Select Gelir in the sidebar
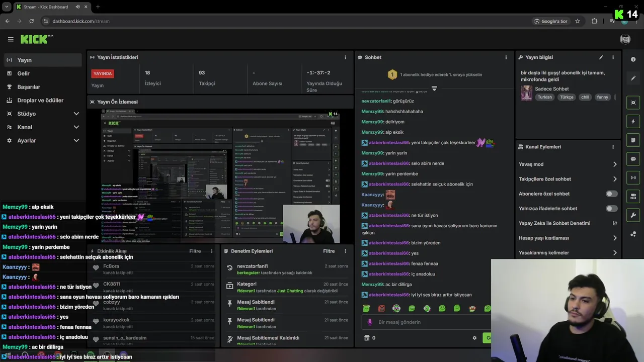Image resolution: width=644 pixels, height=362 pixels. pos(43,73)
